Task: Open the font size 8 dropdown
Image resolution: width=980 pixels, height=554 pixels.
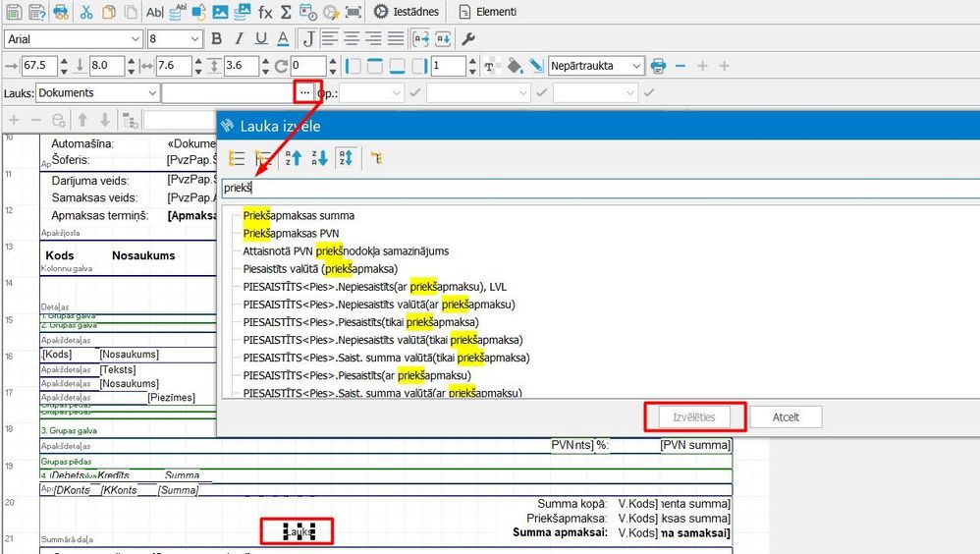Action: (175, 38)
